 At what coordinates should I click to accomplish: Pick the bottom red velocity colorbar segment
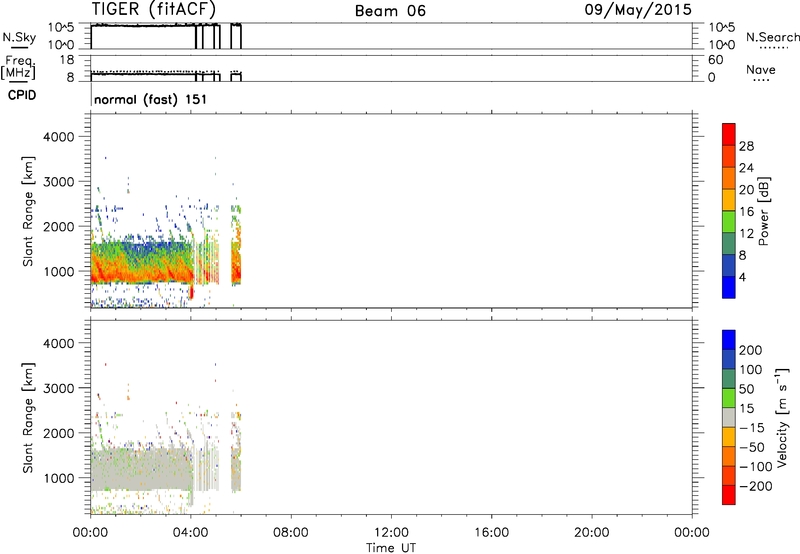(x=729, y=495)
